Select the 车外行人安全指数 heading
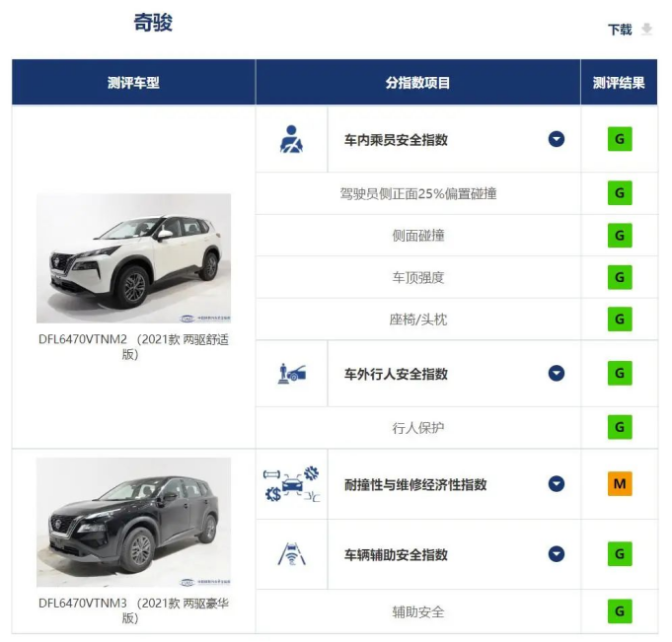672x642 pixels. tap(396, 374)
